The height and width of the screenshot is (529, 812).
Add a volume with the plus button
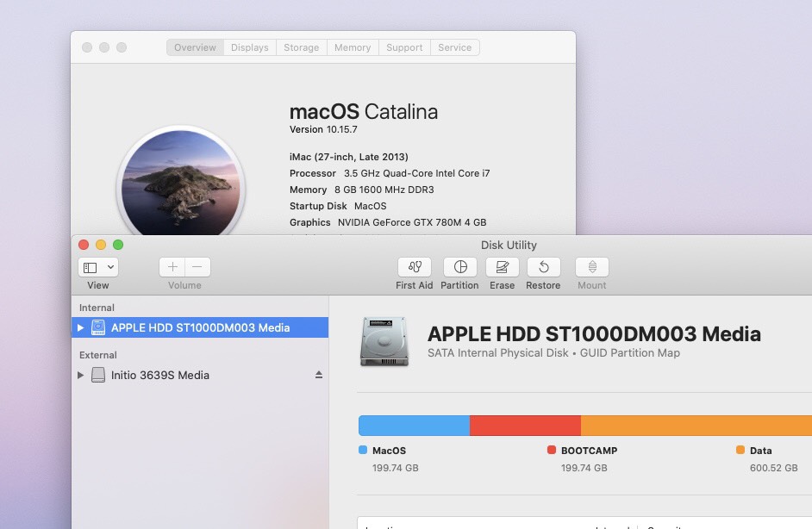pos(172,267)
